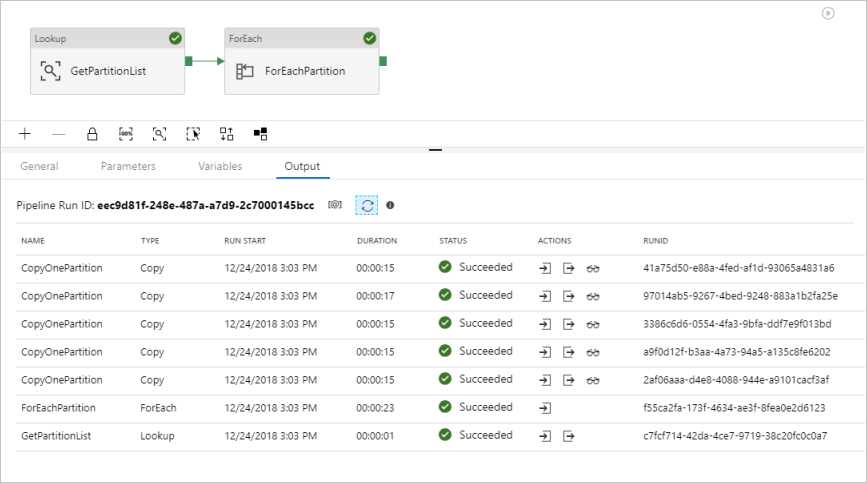Screen dimensions: 867x483
Task: Click the zoom out minus icon
Action: [58, 133]
